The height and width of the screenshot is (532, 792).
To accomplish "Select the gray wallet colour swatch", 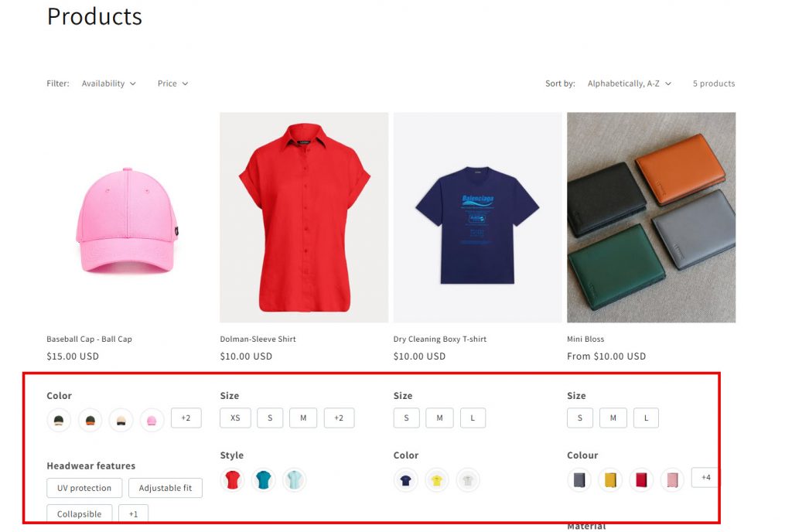I will (579, 479).
